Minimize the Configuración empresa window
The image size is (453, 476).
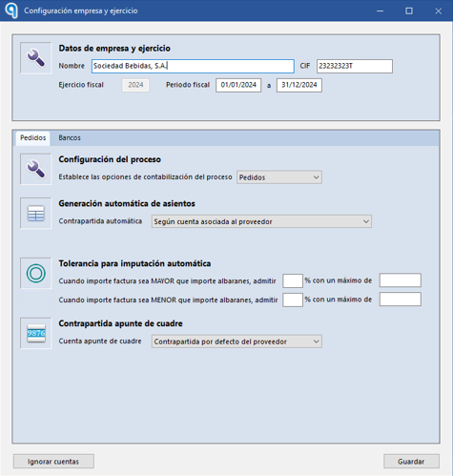point(380,10)
